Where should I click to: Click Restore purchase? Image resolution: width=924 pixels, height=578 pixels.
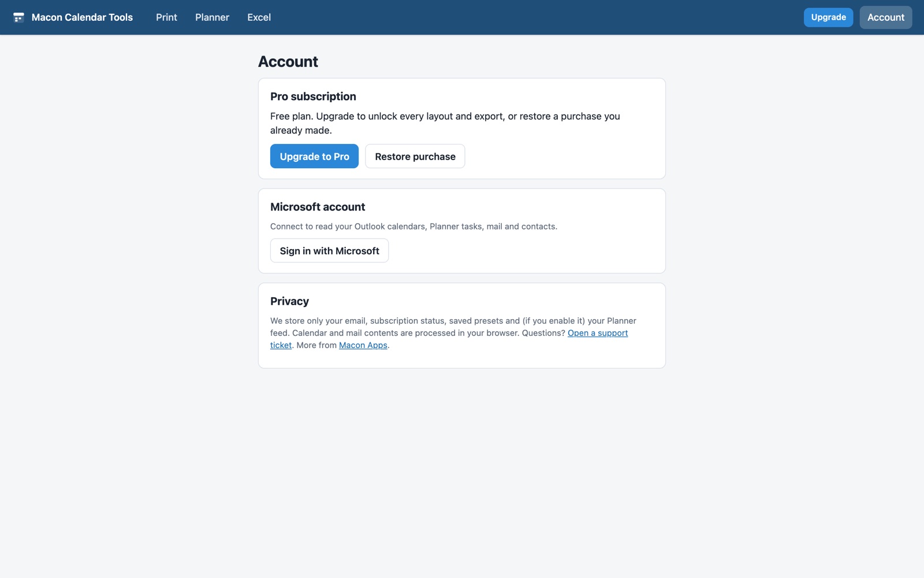pyautogui.click(x=415, y=156)
